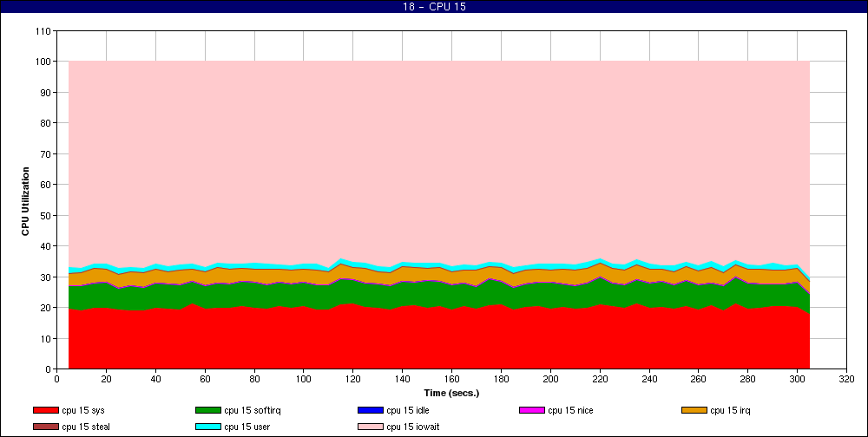Click the green cpu 15 softirq legend swatch
Image resolution: width=868 pixels, height=437 pixels.
point(208,410)
